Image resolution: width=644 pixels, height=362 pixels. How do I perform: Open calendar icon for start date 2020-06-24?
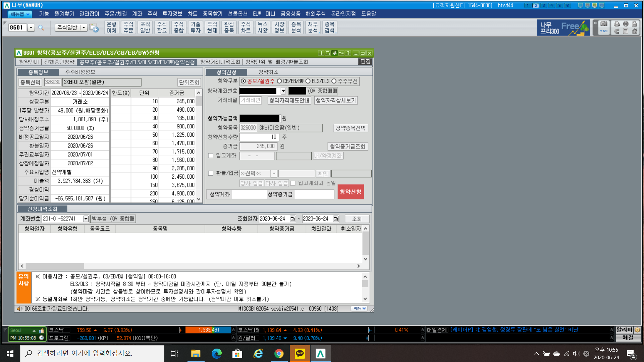click(292, 219)
